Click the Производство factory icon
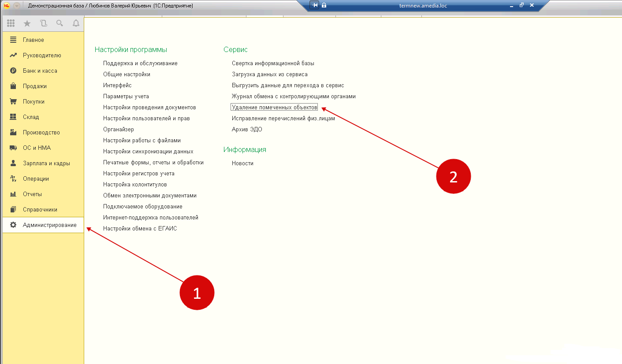The width and height of the screenshot is (622, 364). [x=13, y=132]
